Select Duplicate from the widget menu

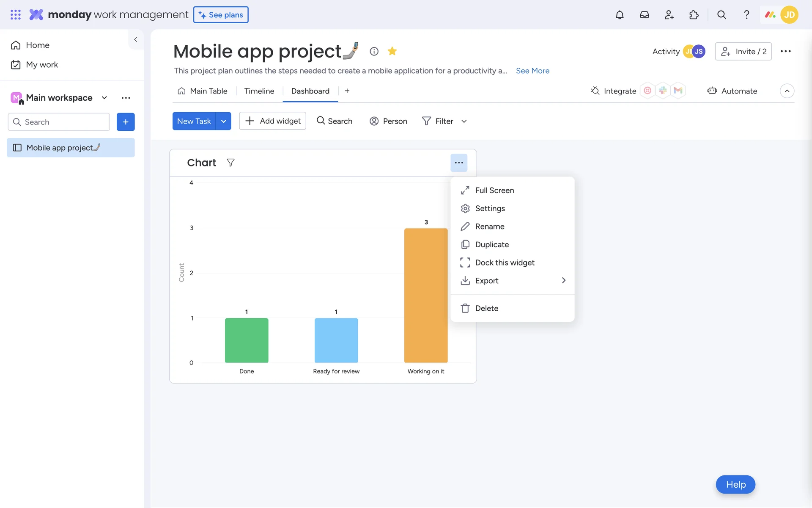click(492, 244)
